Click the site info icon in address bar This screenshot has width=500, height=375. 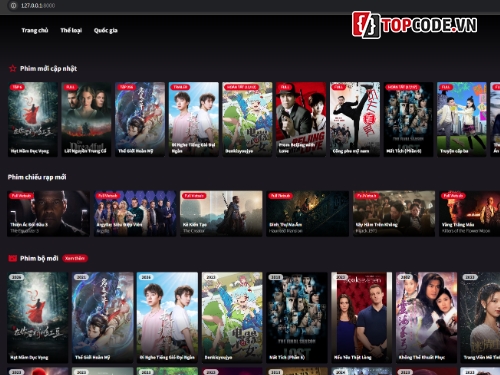[x=13, y=6]
